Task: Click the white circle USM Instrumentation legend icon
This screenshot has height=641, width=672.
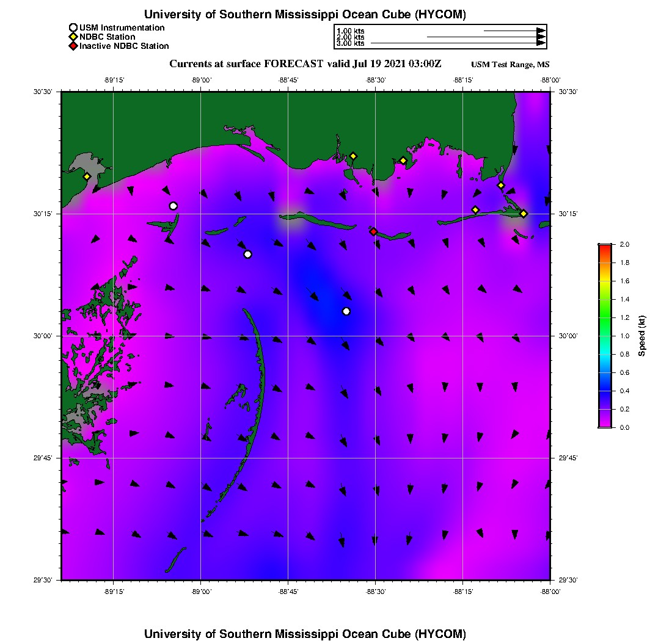Action: 73,28
